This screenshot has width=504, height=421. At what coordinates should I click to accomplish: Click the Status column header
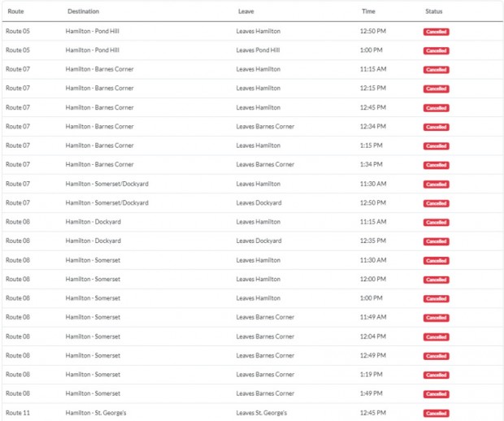pos(434,11)
